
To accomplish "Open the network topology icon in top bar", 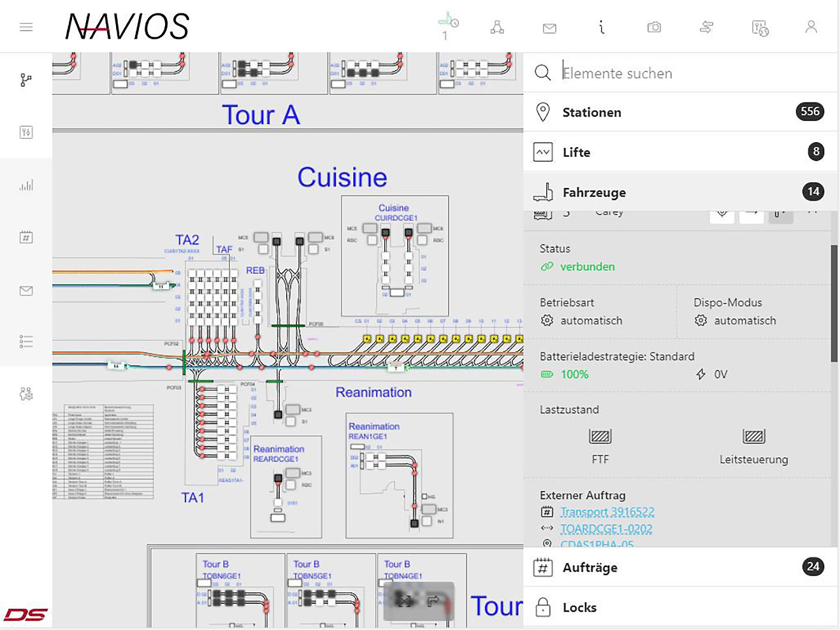I will point(497,27).
